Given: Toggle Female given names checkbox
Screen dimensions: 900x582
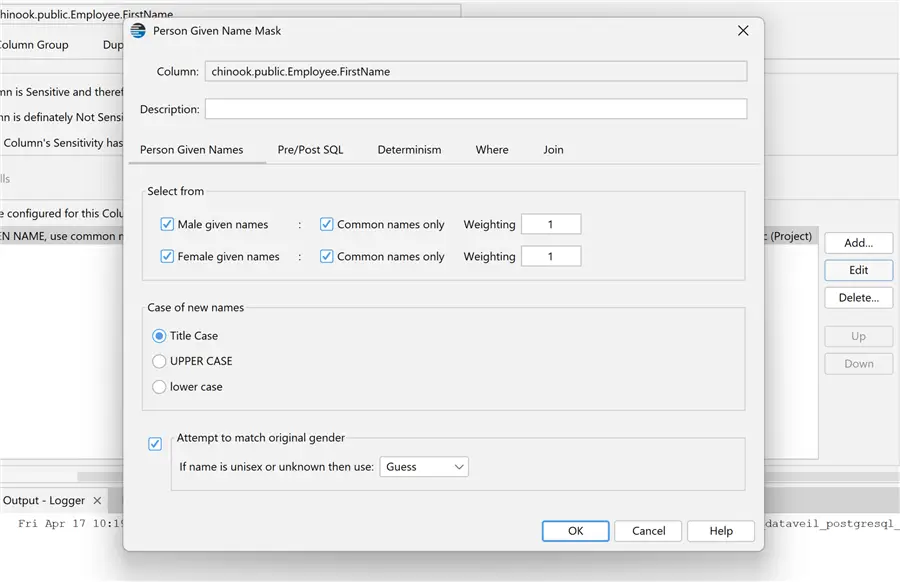Looking at the screenshot, I should [167, 257].
